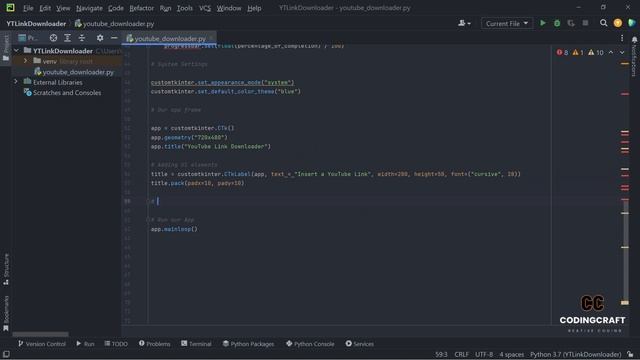640x360 pixels.
Task: Close the youtube_downloader.py editor tab
Action: point(211,38)
